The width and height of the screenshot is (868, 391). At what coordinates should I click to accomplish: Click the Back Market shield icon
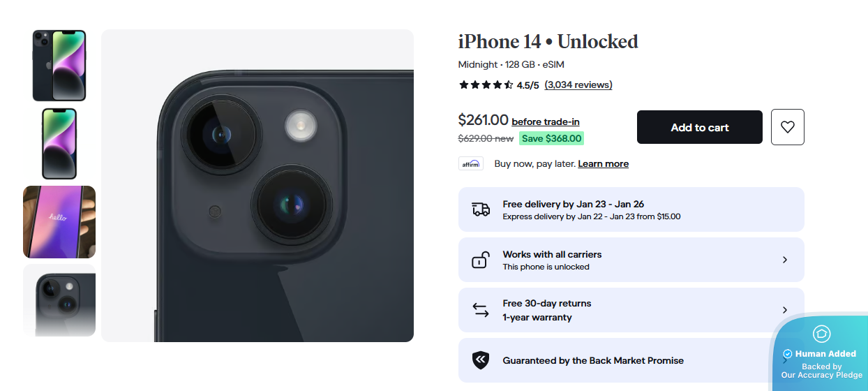481,360
